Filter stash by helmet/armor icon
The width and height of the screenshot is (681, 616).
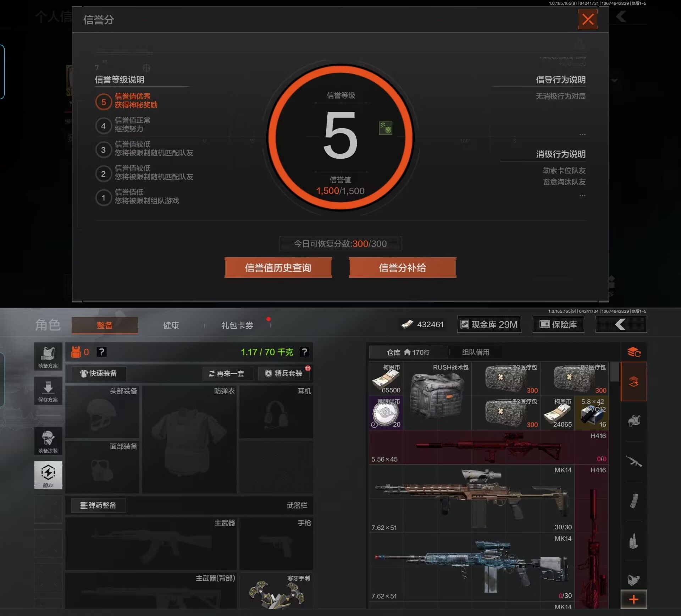[x=634, y=421]
